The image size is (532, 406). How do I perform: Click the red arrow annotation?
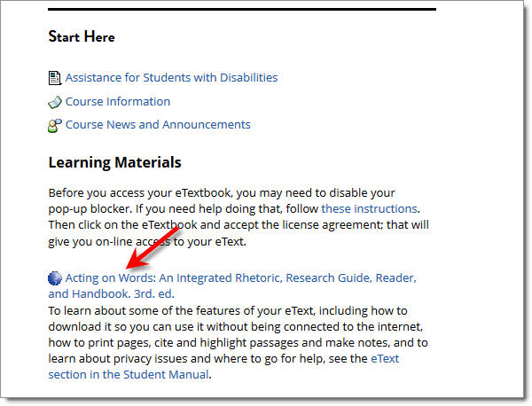pyautogui.click(x=152, y=248)
